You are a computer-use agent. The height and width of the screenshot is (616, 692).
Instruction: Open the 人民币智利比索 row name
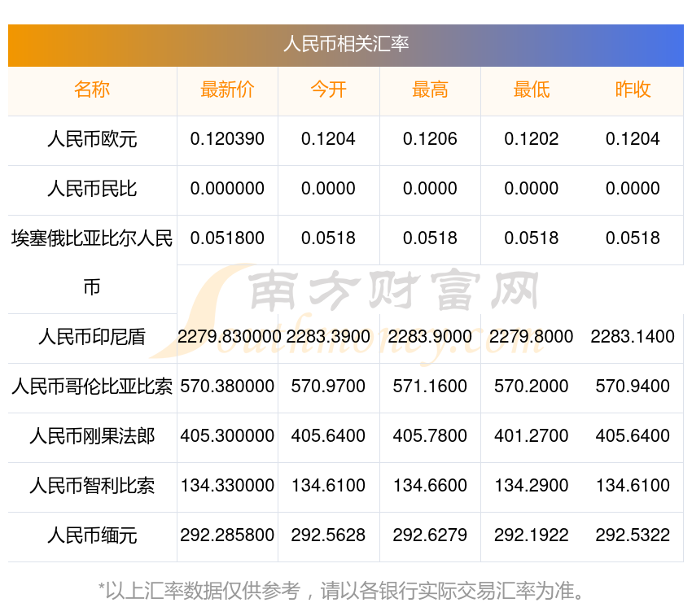92,486
